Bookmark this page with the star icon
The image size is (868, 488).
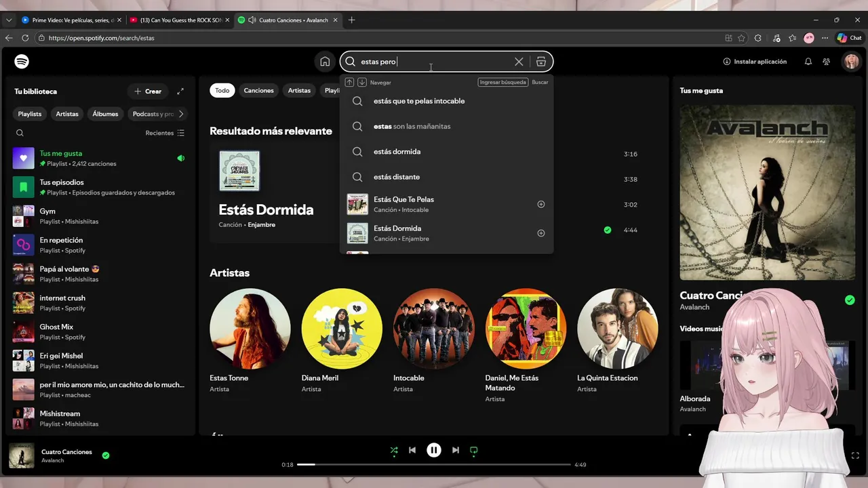pos(742,38)
